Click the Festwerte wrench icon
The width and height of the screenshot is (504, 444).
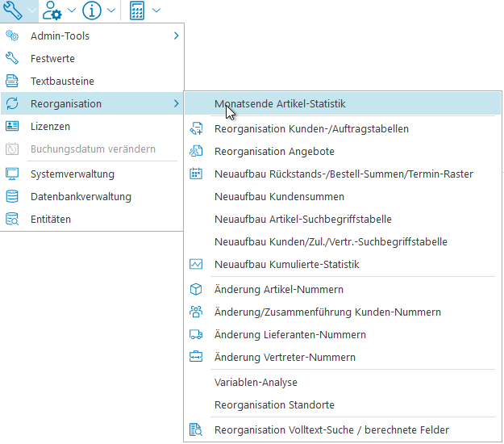12,58
